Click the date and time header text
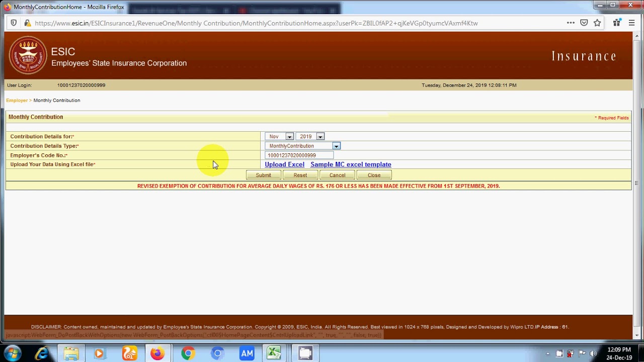This screenshot has width=644, height=362. pos(469,85)
